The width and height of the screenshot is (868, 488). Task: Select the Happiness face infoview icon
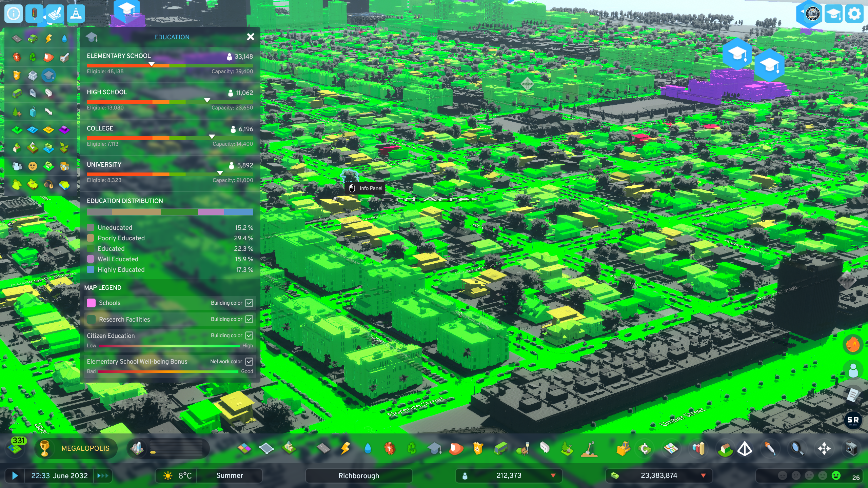pyautogui.click(x=33, y=166)
